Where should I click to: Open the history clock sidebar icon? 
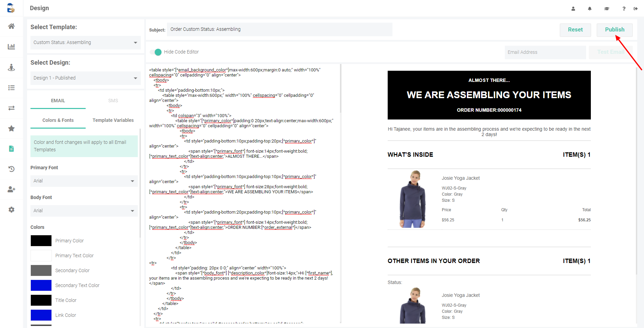[12, 169]
